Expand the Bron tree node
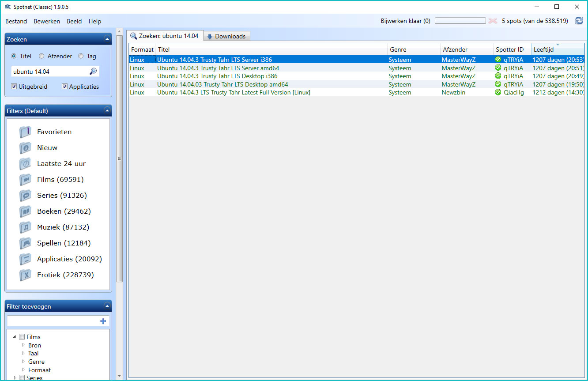 point(23,345)
